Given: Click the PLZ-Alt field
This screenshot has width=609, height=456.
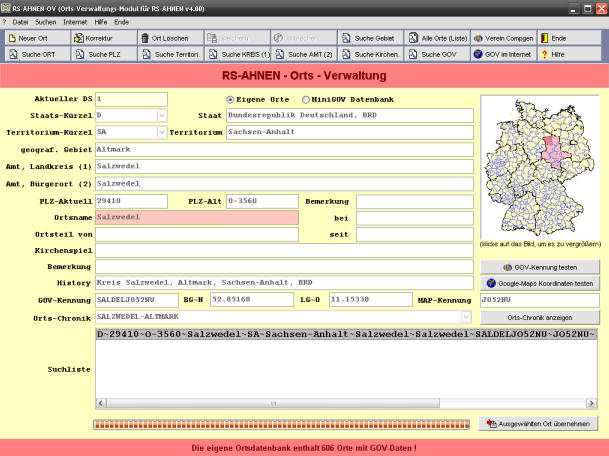Looking at the screenshot, I should [x=262, y=201].
